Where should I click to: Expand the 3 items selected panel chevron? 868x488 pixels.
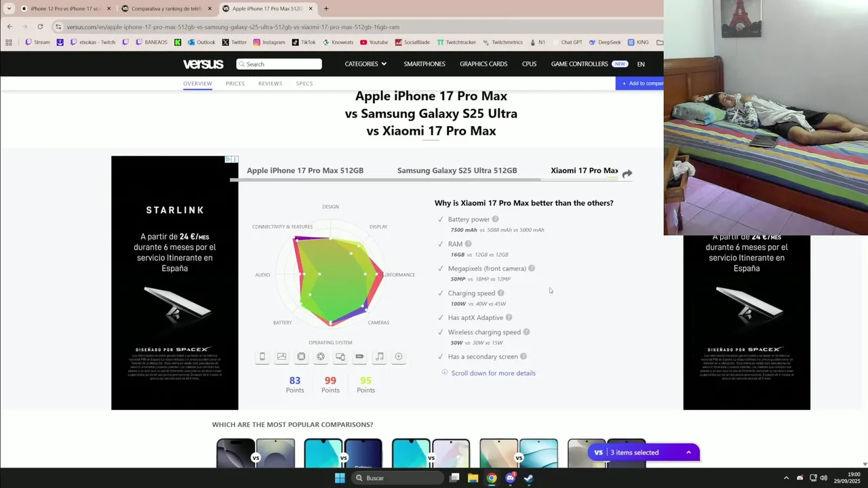(688, 452)
